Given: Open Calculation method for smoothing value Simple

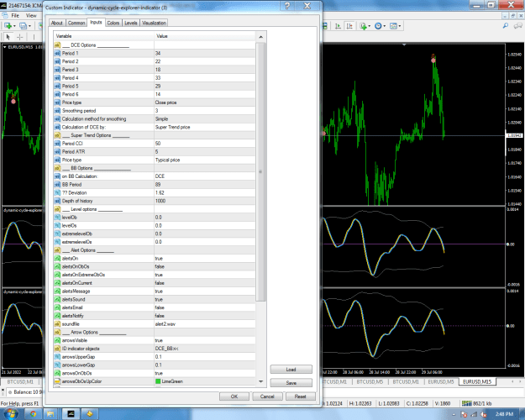Looking at the screenshot, I should (x=205, y=119).
